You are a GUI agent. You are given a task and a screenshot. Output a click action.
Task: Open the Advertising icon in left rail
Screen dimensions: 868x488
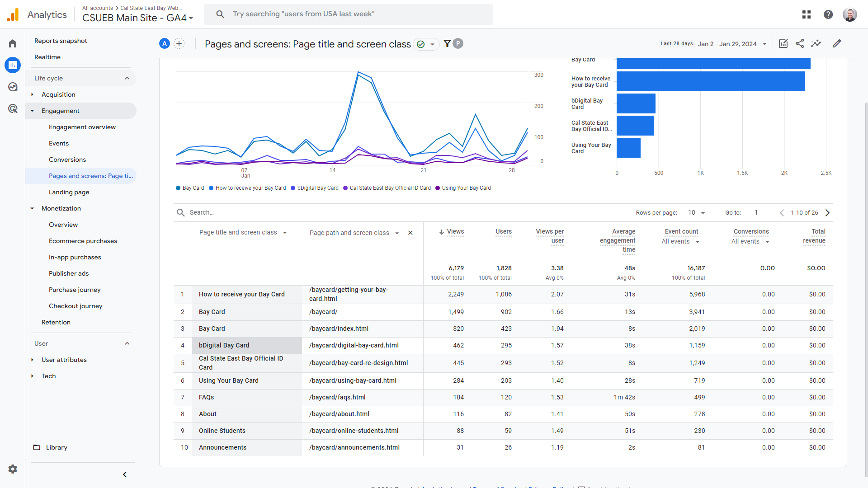point(13,108)
